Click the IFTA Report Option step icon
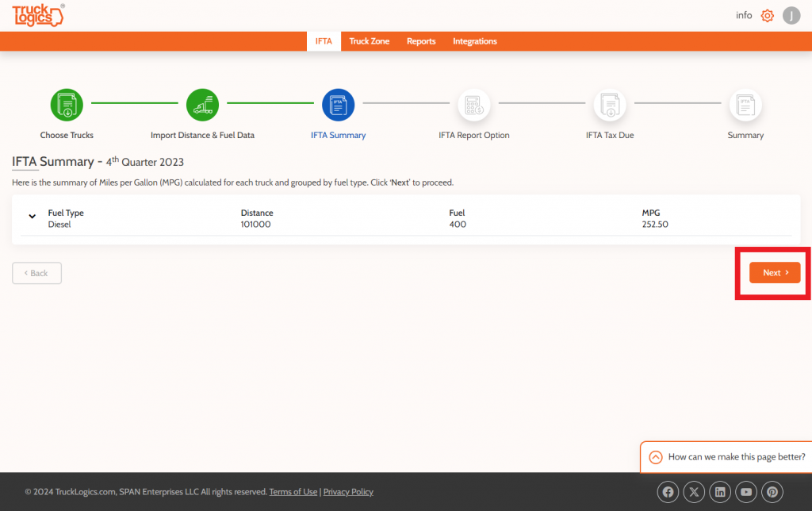Screen dimensions: 812x511 474,105
